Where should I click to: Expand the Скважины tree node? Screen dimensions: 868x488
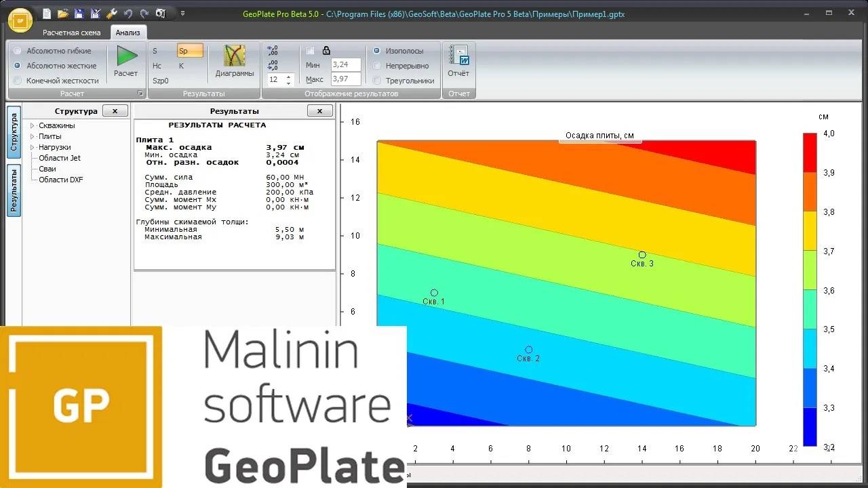tap(32, 125)
